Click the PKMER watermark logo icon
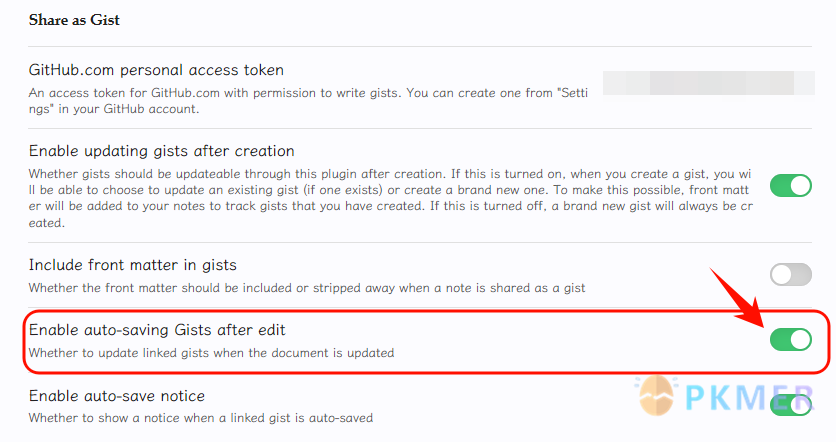This screenshot has width=836, height=442. point(656,396)
